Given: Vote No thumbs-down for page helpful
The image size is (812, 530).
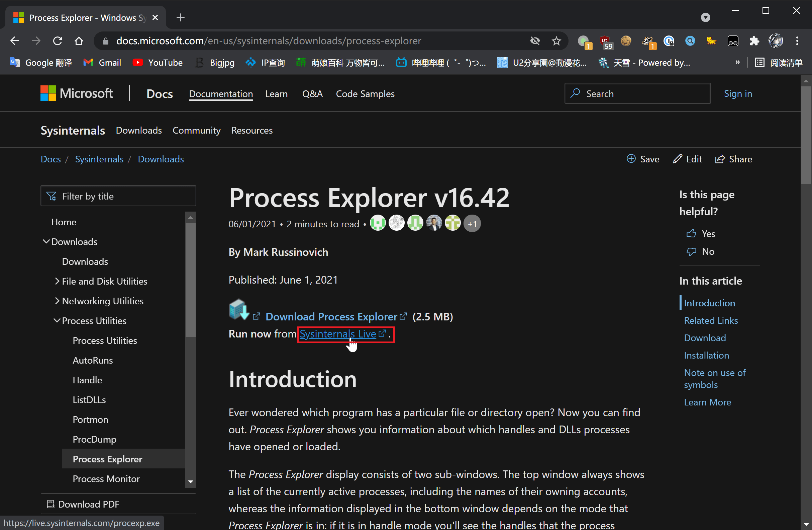Looking at the screenshot, I should (x=691, y=252).
